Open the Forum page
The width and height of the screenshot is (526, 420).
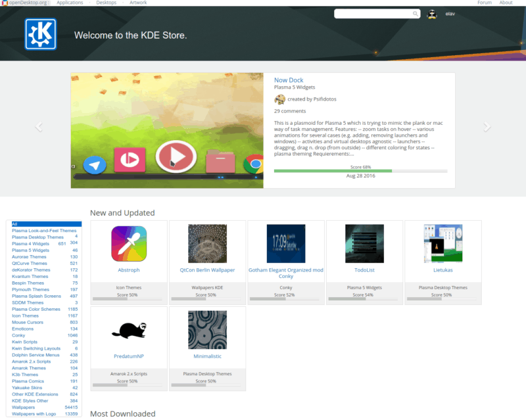coord(484,3)
